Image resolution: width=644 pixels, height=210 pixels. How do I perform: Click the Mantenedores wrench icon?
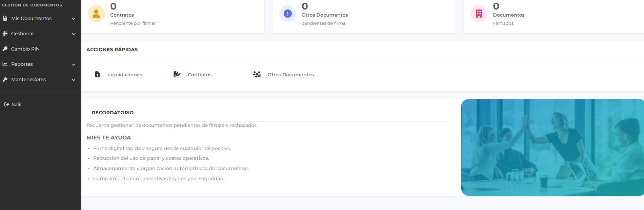pos(5,79)
